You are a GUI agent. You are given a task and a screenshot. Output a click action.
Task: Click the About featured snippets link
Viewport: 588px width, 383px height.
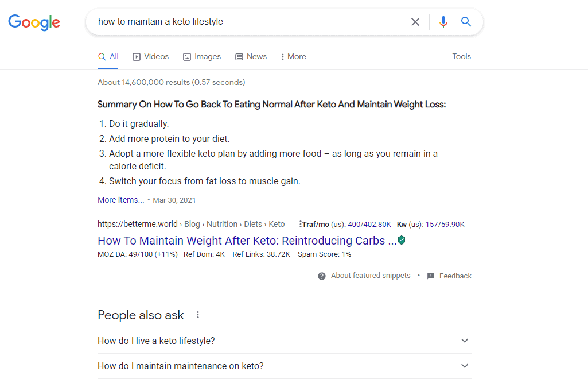371,276
